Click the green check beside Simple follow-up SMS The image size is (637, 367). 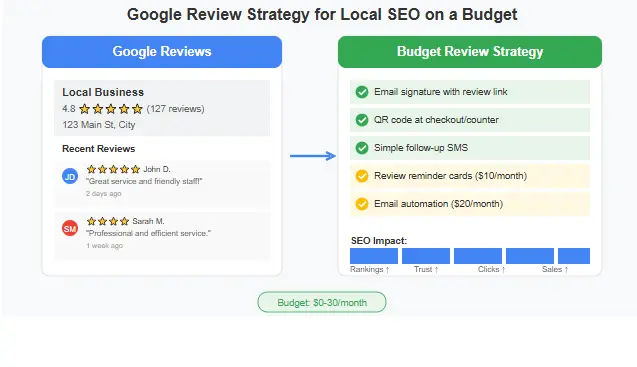tap(362, 148)
